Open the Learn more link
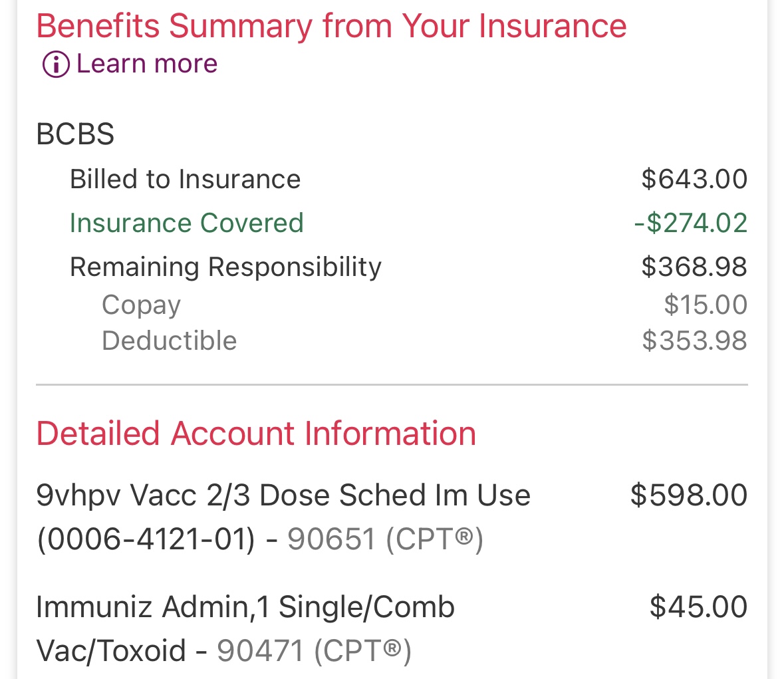The height and width of the screenshot is (679, 784). click(x=147, y=64)
